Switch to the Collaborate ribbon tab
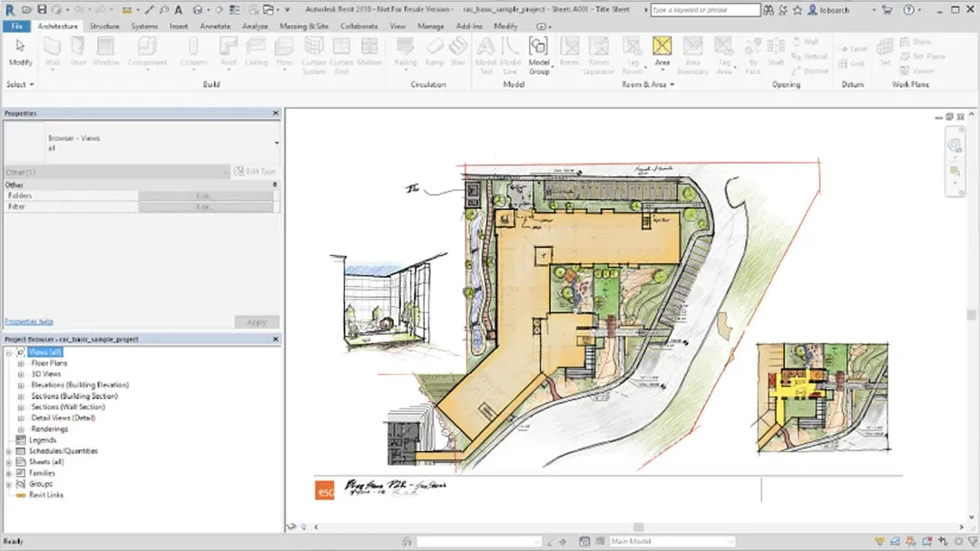 point(359,26)
